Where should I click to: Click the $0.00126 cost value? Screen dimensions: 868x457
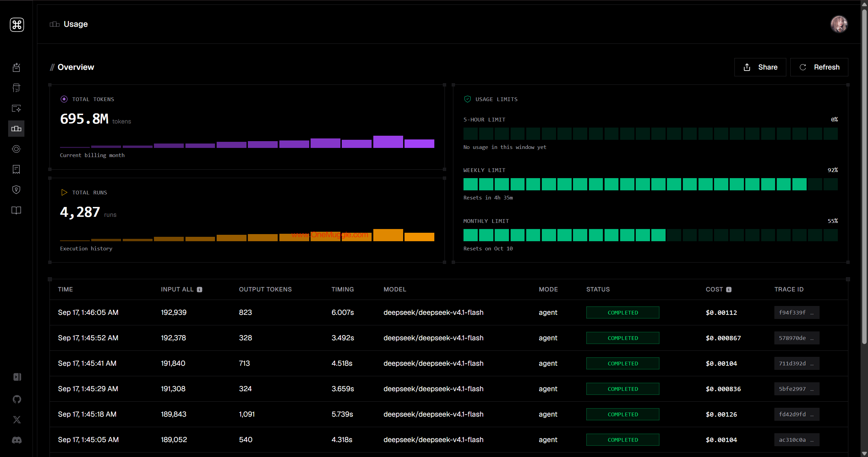721,414
